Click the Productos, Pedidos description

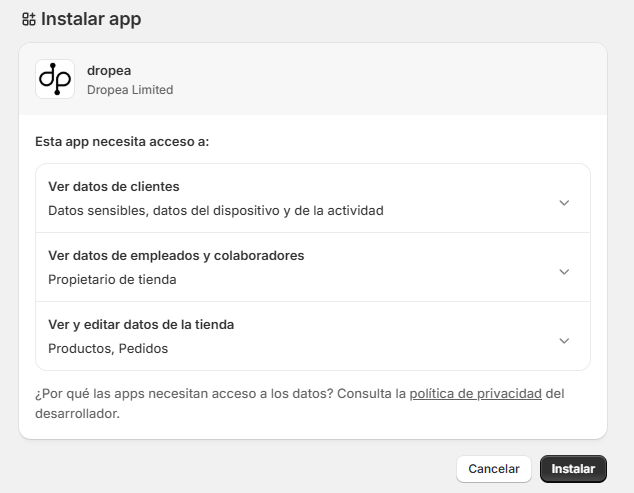click(x=108, y=349)
